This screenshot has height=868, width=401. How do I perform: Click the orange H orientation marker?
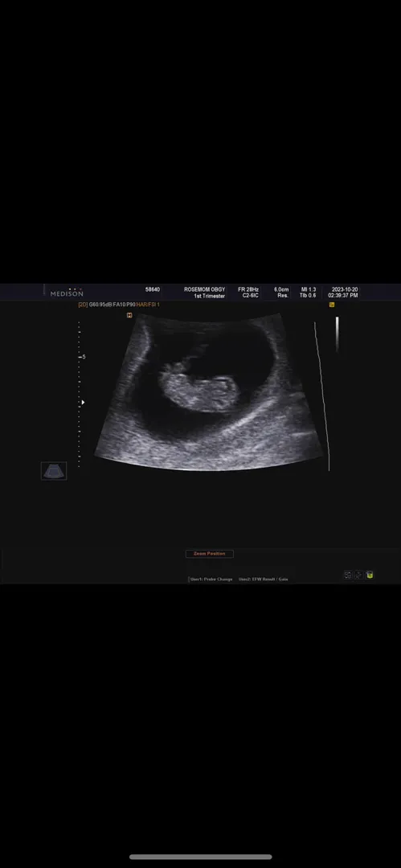point(129,315)
